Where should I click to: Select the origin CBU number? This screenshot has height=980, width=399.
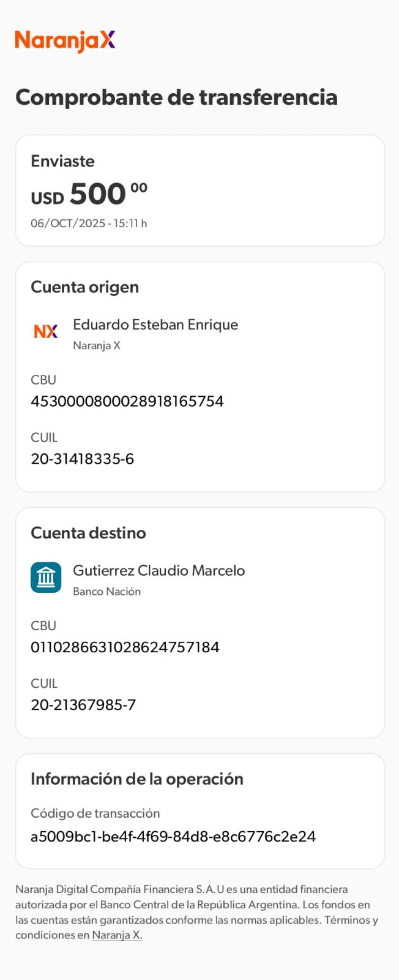[127, 401]
